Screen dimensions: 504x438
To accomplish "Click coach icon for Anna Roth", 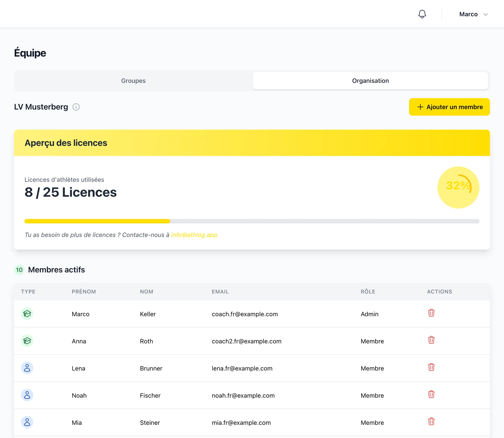I will (x=27, y=341).
